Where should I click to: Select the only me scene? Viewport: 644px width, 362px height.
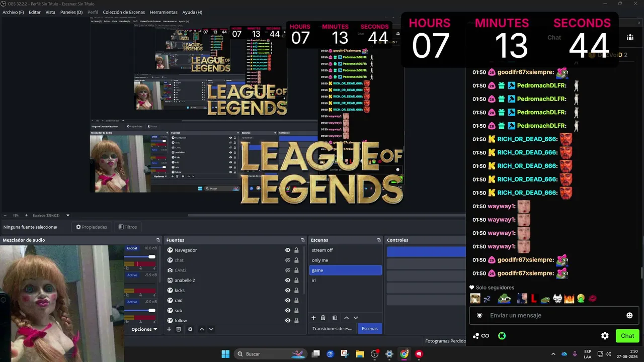click(345, 260)
